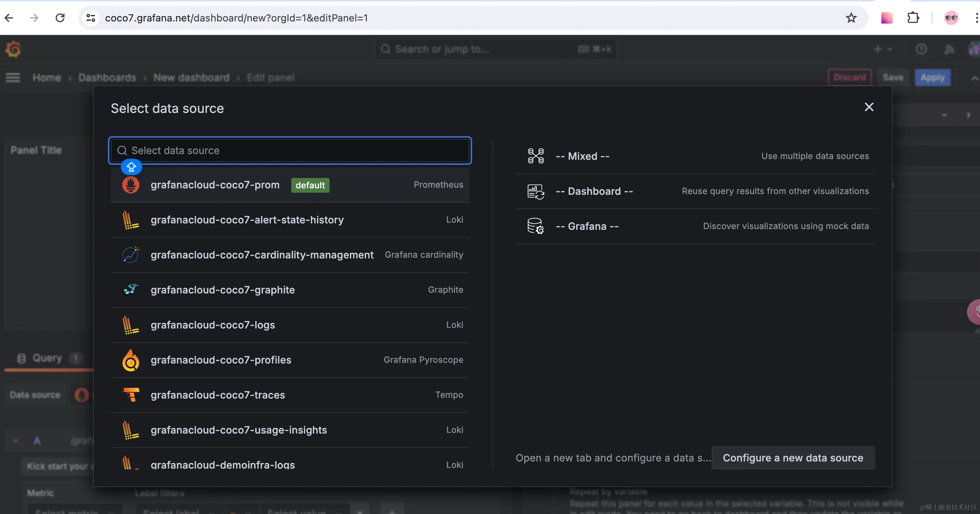Click the Prometheus type label

(x=438, y=184)
